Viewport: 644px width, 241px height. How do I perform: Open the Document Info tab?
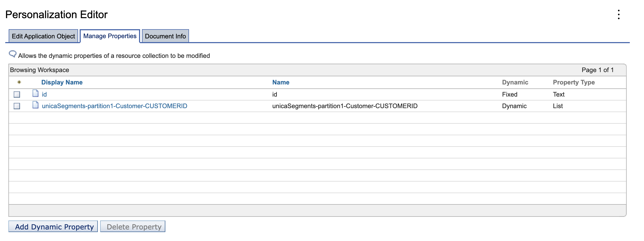pos(165,36)
